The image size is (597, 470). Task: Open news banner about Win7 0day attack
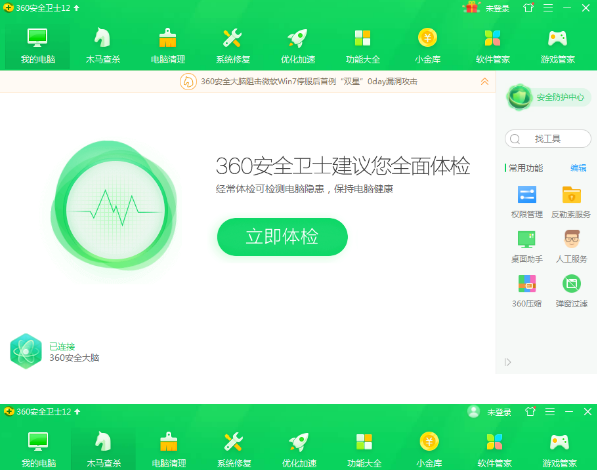pyautogui.click(x=309, y=82)
